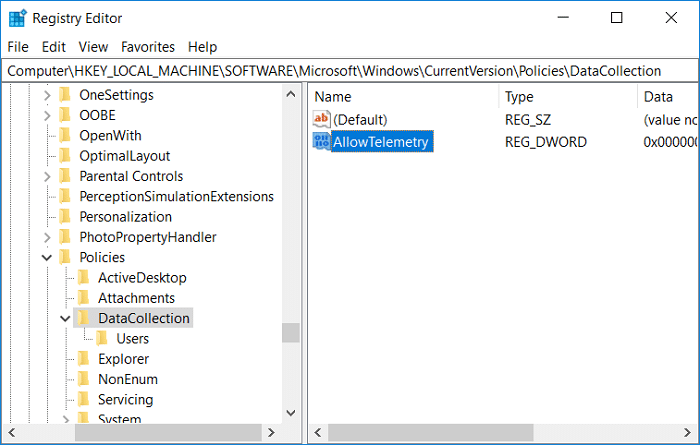Expand the Parental Controls tree node

[47, 176]
